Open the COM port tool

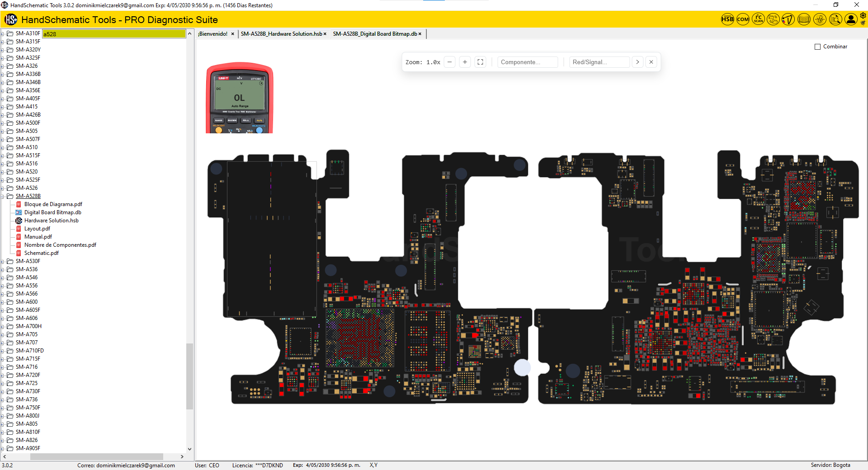click(743, 19)
